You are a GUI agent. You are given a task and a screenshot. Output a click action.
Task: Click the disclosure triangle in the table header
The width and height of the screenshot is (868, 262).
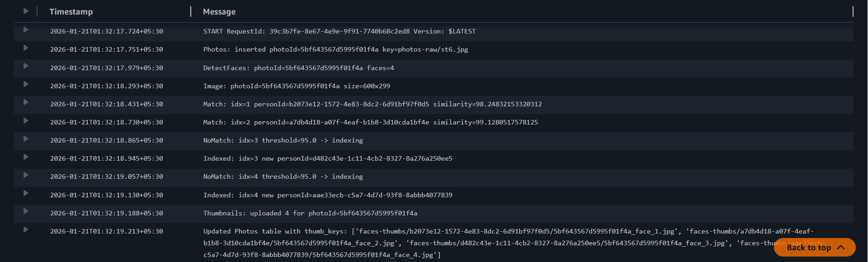click(x=26, y=12)
